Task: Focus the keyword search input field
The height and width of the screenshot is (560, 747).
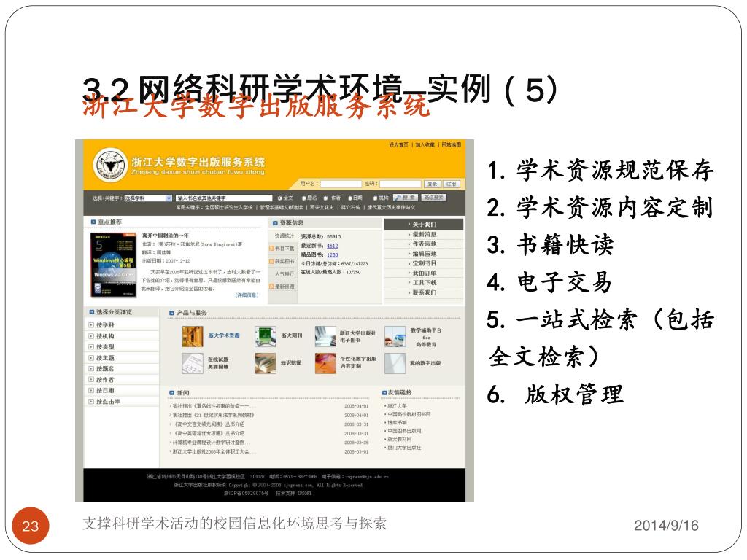Action: pos(224,198)
